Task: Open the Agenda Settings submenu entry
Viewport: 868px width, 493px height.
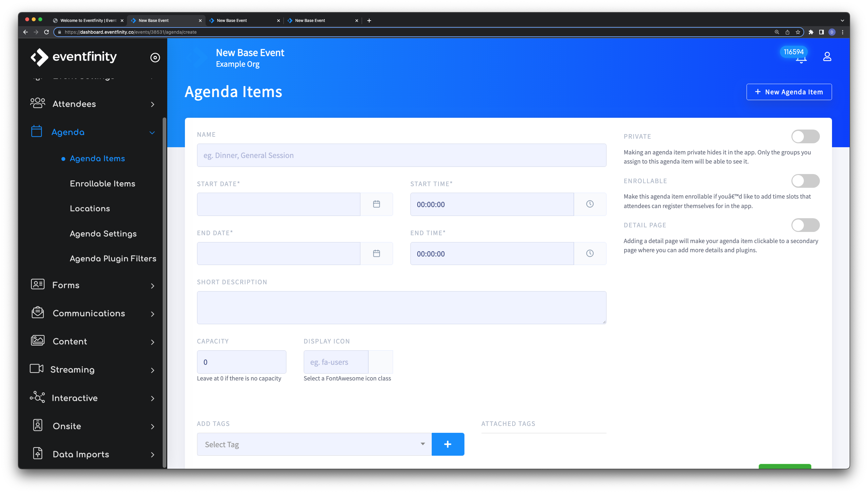Action: click(x=103, y=233)
